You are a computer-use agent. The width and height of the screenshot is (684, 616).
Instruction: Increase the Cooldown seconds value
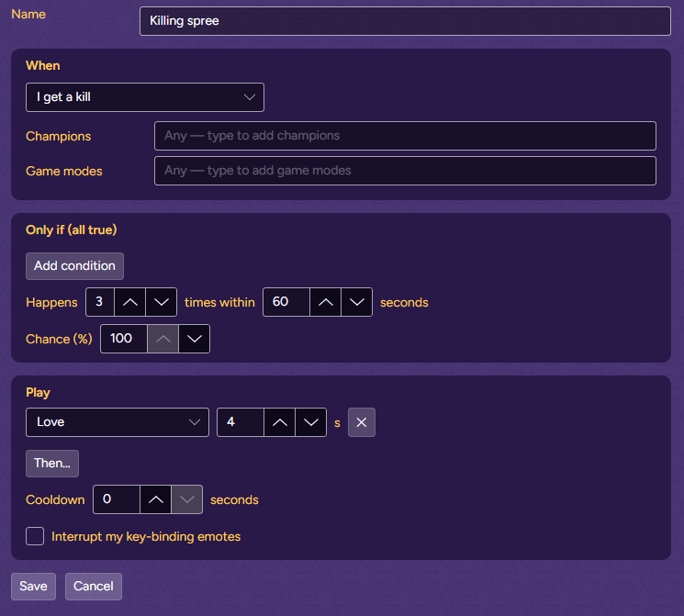pyautogui.click(x=156, y=499)
